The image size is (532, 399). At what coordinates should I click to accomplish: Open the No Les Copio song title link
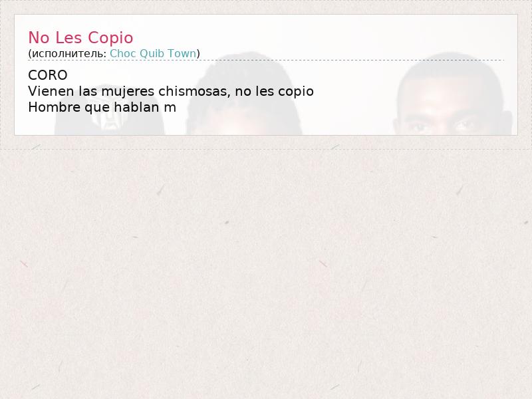point(80,38)
